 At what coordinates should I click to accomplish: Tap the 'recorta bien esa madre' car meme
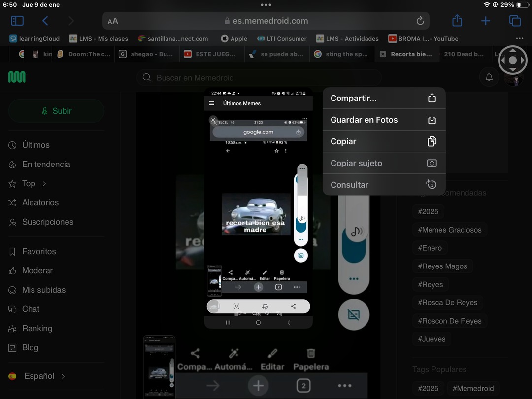(x=256, y=214)
